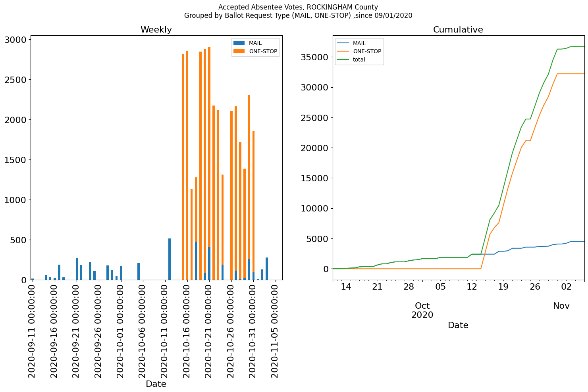Click the 'Date' x-axis label under Cumulative chart
The height and width of the screenshot is (392, 588).
pyautogui.click(x=458, y=325)
